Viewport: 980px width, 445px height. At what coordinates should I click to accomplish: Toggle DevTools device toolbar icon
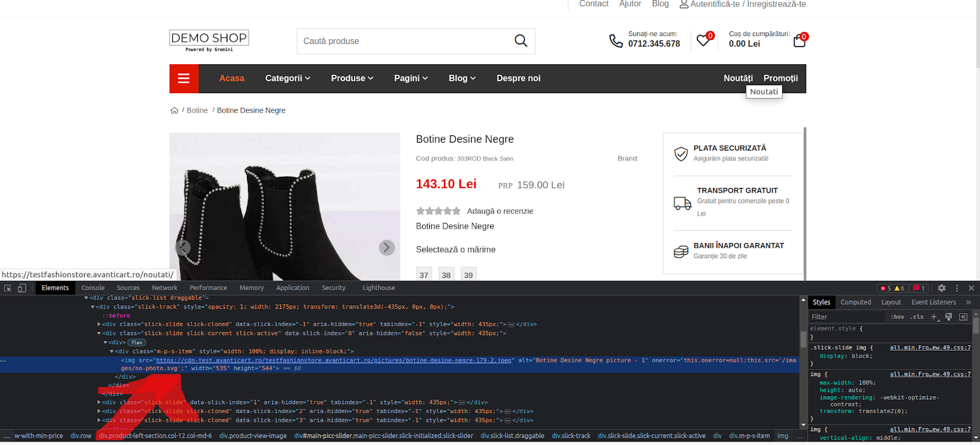click(x=21, y=288)
